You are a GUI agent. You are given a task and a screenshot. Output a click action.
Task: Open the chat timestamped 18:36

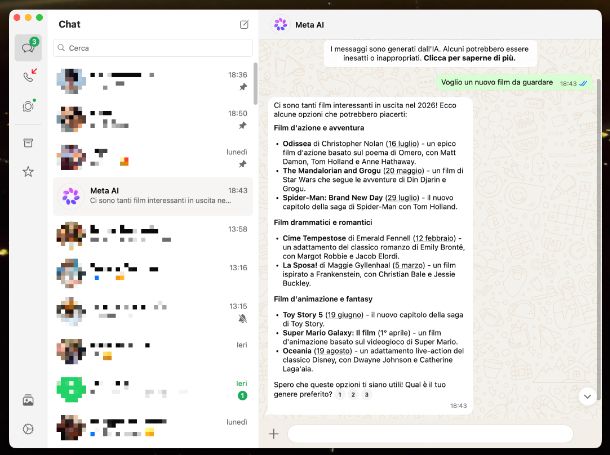pyautogui.click(x=153, y=81)
